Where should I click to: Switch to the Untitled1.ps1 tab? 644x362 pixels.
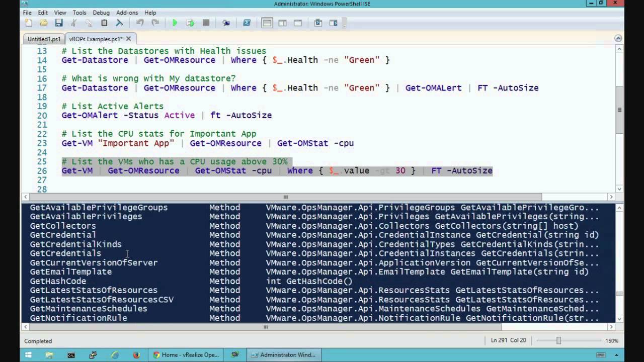pyautogui.click(x=44, y=39)
